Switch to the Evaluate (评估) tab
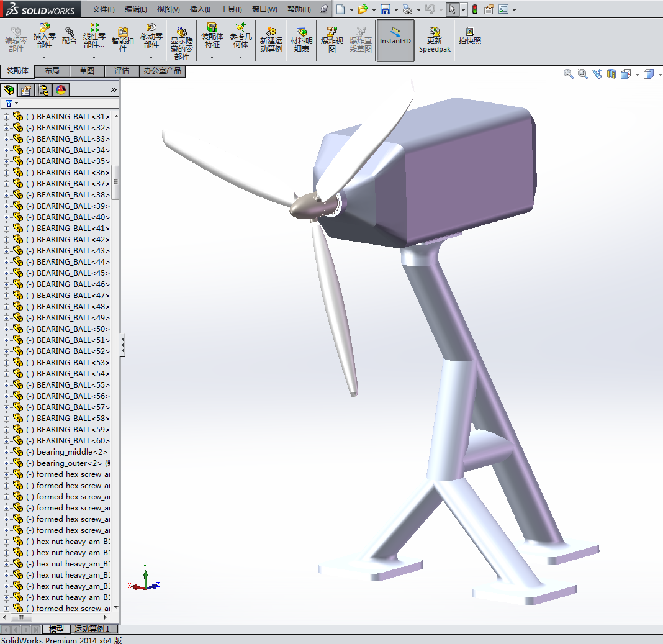This screenshot has width=663, height=644. [x=122, y=71]
